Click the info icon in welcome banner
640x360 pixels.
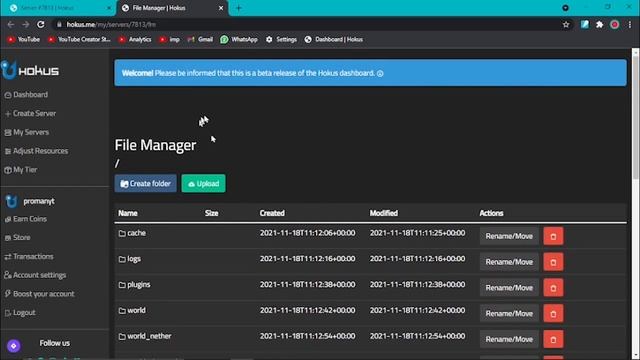(x=380, y=73)
